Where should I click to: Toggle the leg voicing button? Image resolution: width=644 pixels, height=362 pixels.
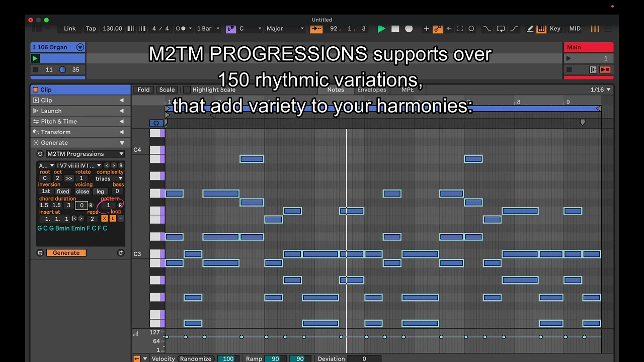[100, 192]
